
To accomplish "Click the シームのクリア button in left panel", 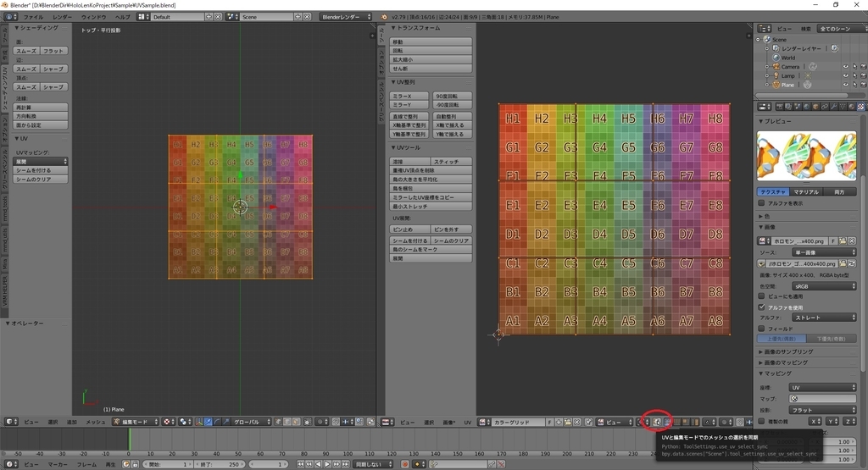I will pos(41,180).
